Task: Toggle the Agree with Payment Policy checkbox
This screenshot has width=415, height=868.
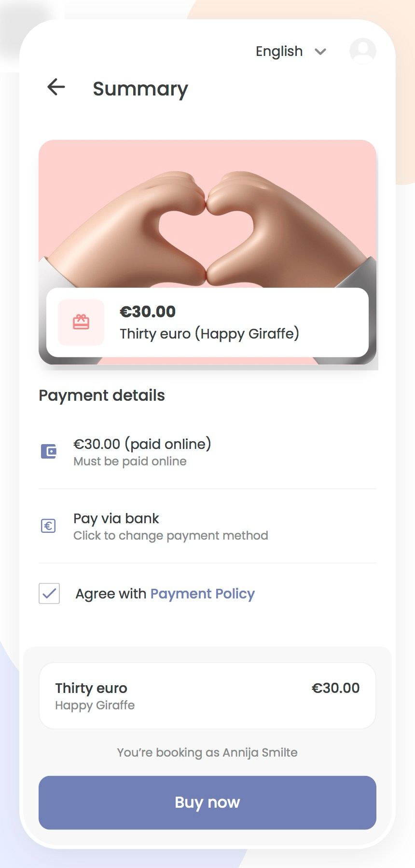Action: click(x=49, y=594)
